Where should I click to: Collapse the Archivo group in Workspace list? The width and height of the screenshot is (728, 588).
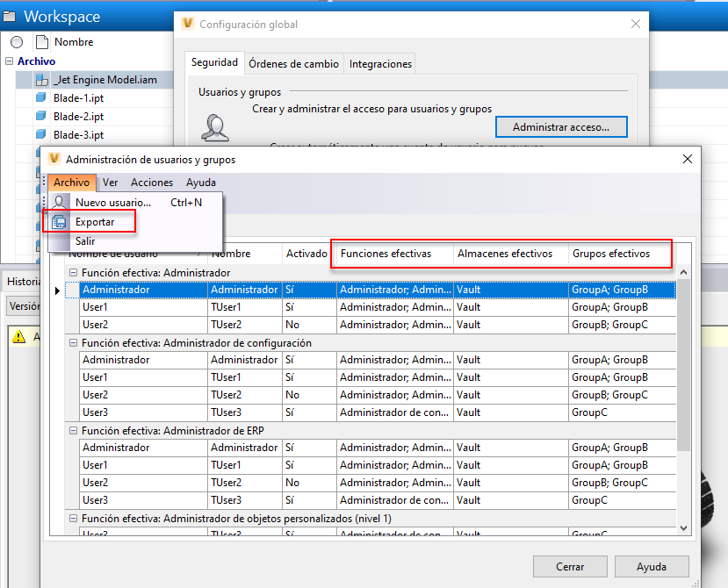10,61
